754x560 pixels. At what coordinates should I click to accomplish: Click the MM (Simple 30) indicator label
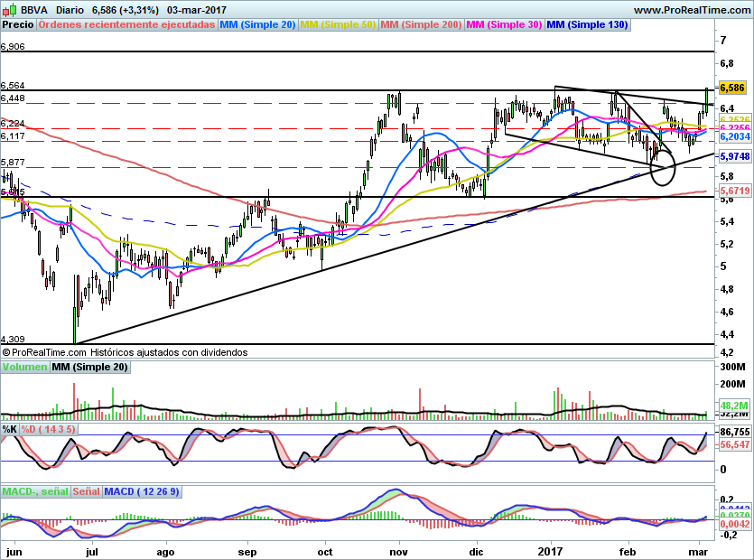point(504,25)
